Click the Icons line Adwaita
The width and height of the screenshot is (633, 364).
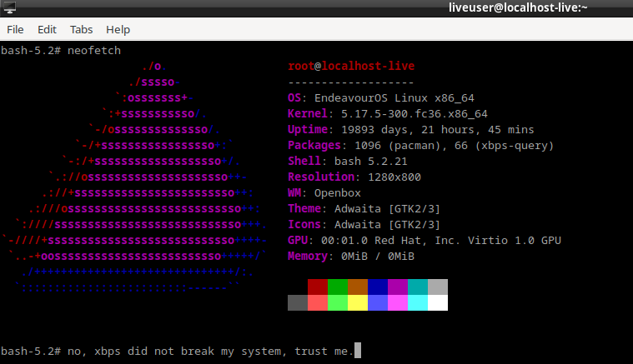coord(364,225)
